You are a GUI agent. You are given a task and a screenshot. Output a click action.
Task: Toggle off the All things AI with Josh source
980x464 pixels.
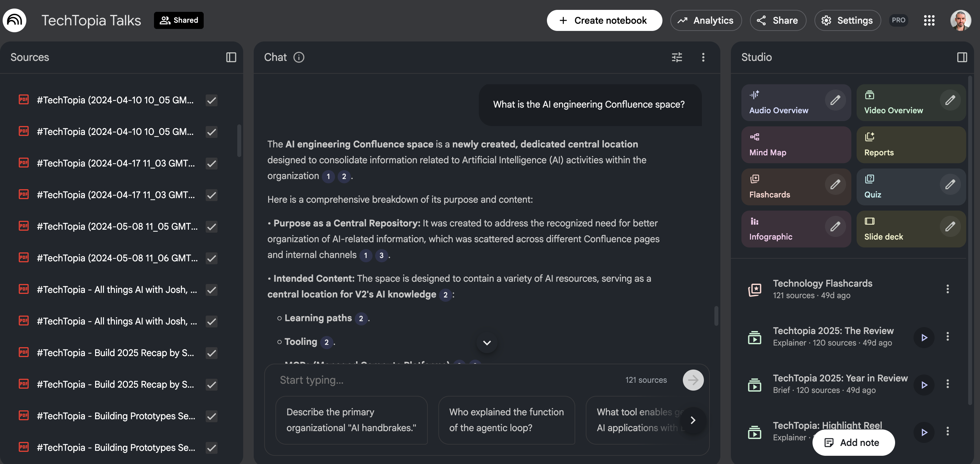(212, 290)
